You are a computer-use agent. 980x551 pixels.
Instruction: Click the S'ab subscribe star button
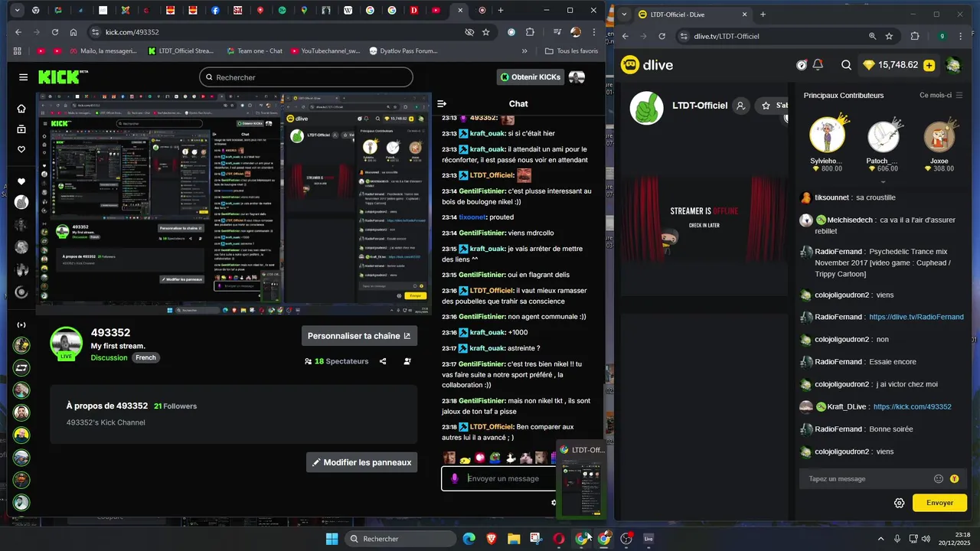tap(772, 106)
